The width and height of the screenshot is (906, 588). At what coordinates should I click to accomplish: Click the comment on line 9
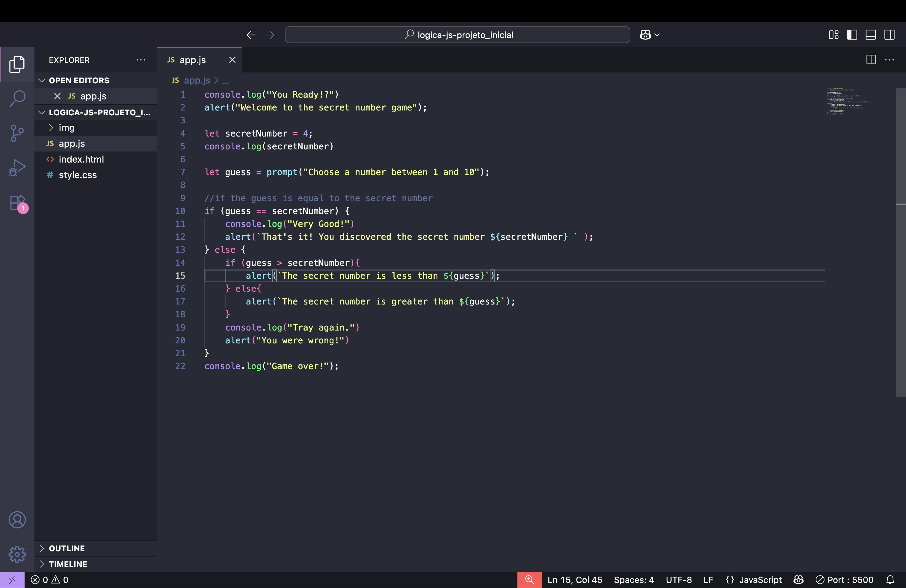point(318,198)
